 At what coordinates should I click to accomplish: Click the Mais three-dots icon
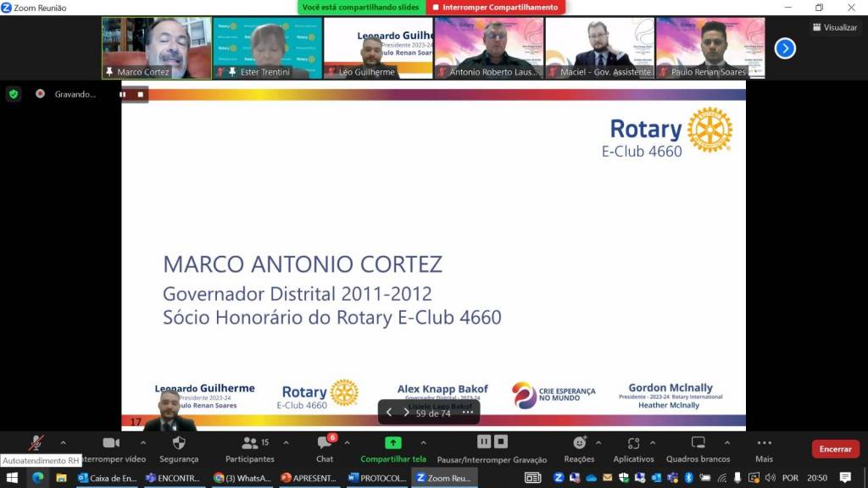[x=764, y=443]
